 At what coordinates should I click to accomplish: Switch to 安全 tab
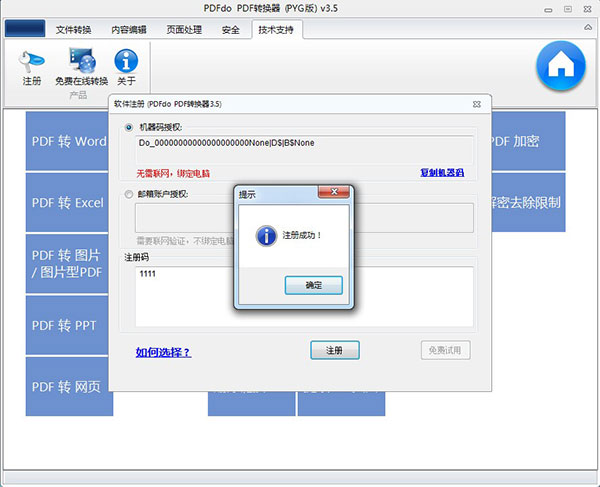pos(230,29)
